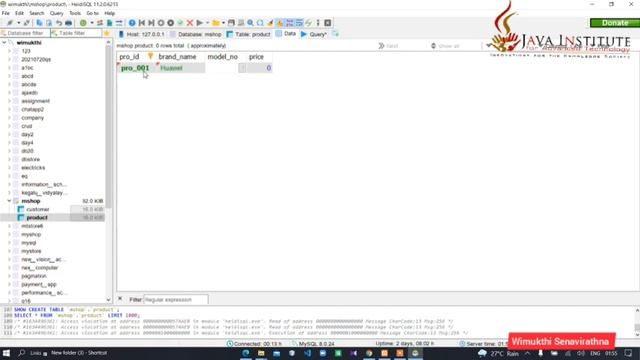Open the Help menu
The height and width of the screenshot is (360, 640).
click(109, 13)
